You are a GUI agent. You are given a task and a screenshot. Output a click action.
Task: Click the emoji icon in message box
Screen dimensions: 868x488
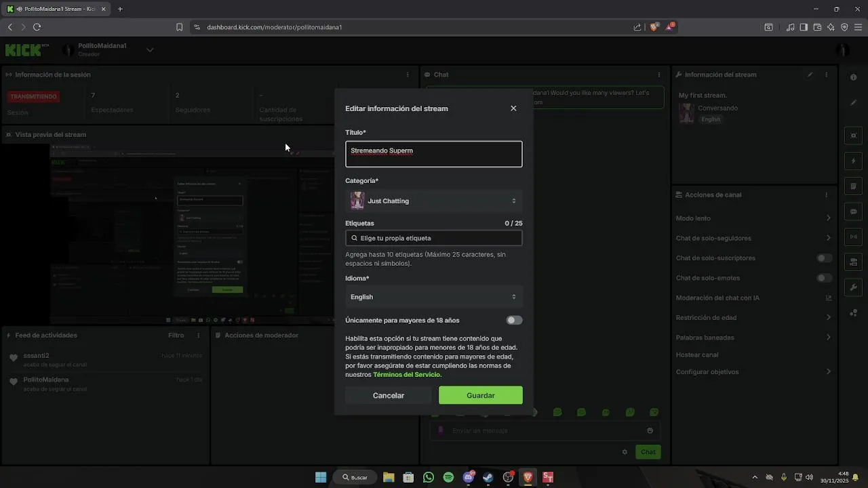[650, 430]
